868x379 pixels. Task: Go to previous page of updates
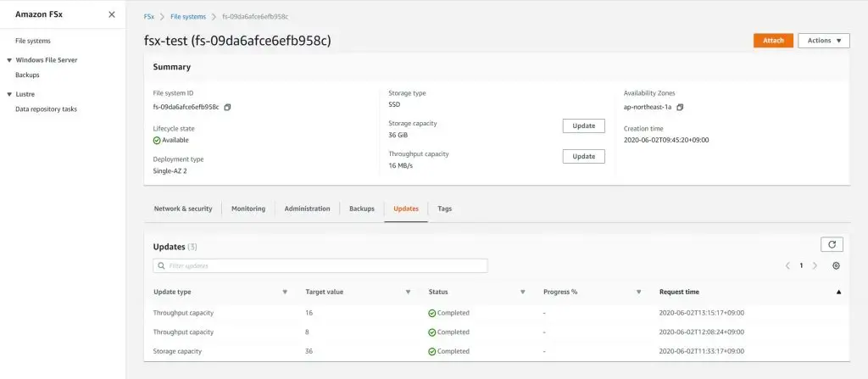[787, 266]
